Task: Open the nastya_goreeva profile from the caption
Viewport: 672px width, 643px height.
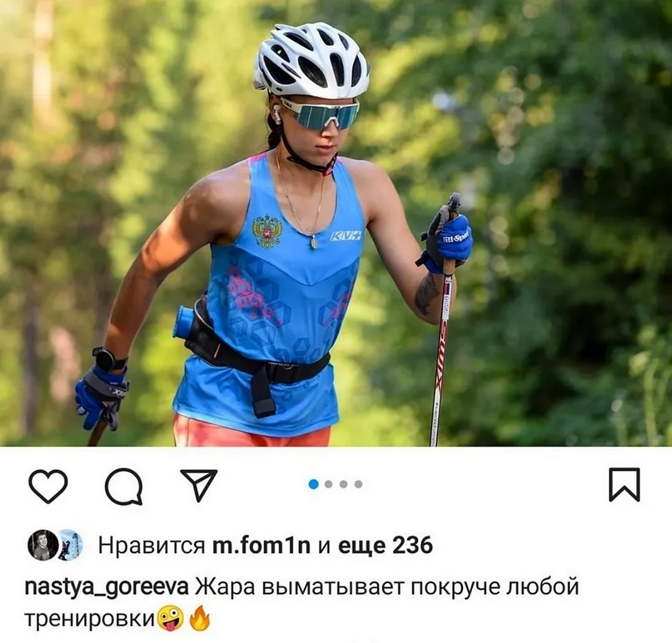Action: (x=107, y=587)
